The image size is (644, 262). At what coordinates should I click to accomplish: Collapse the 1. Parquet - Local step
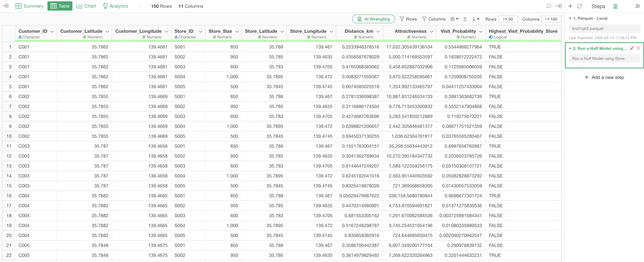[x=570, y=18]
